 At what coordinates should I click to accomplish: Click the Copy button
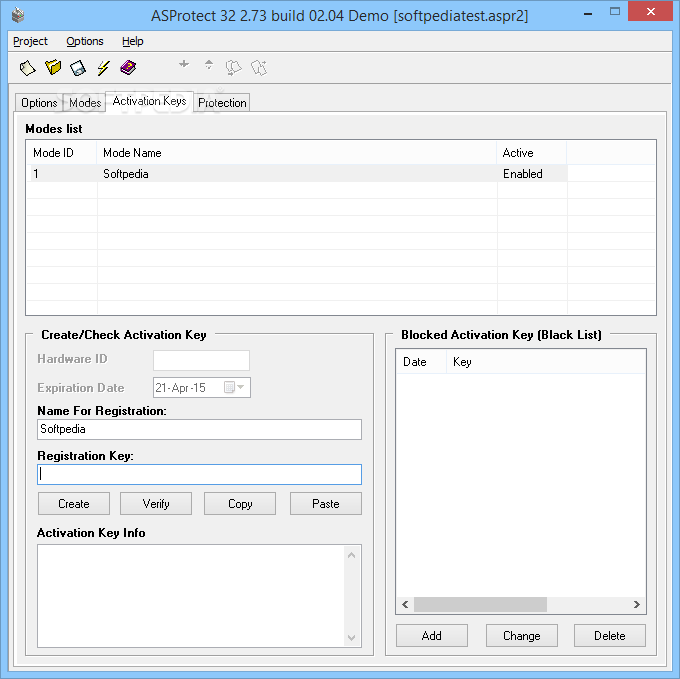[x=240, y=503]
